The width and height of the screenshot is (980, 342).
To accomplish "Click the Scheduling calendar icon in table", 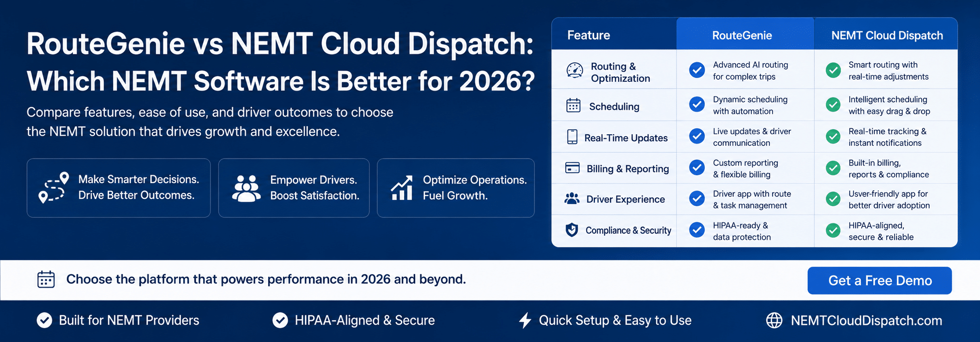I will pyautogui.click(x=573, y=106).
